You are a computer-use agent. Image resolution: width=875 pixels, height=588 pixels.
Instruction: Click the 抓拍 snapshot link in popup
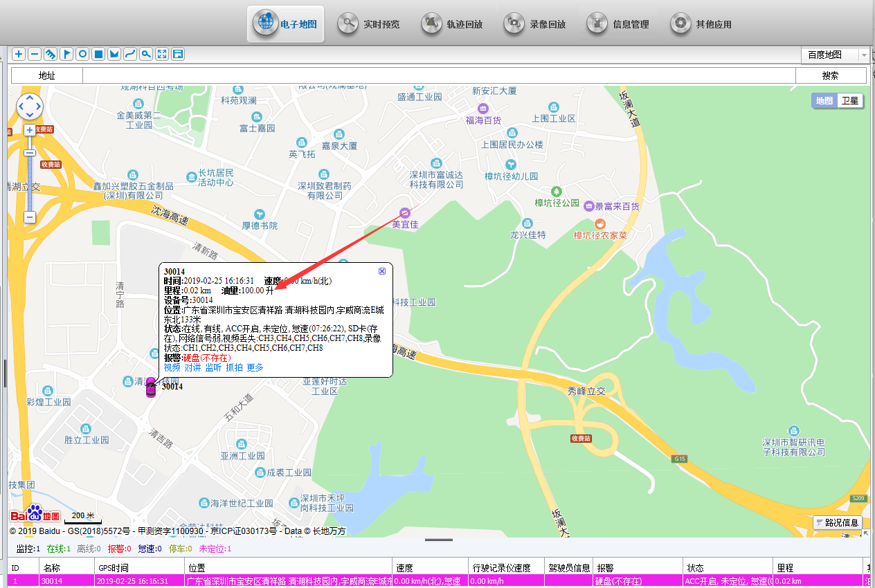234,367
